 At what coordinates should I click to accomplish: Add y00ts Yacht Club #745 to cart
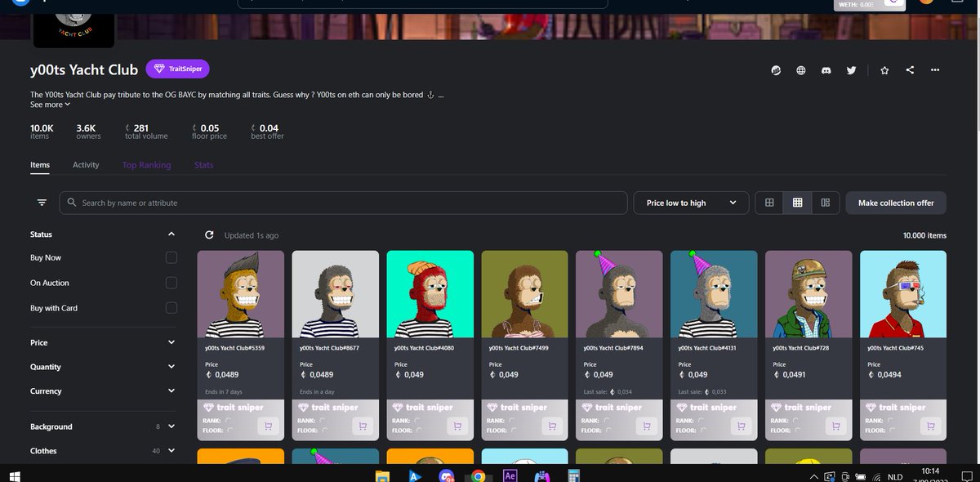929,426
